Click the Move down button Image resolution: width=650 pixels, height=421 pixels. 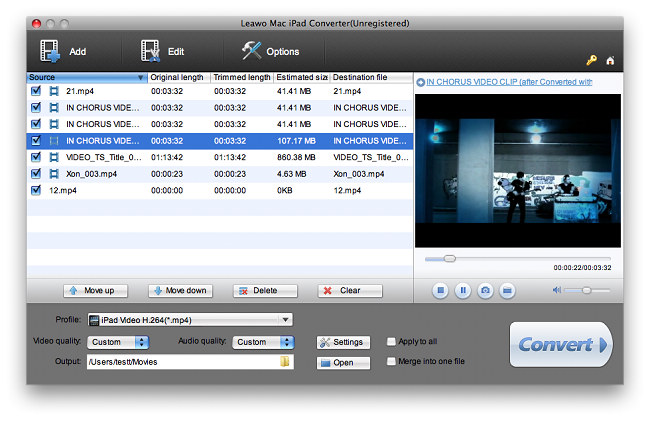point(180,290)
